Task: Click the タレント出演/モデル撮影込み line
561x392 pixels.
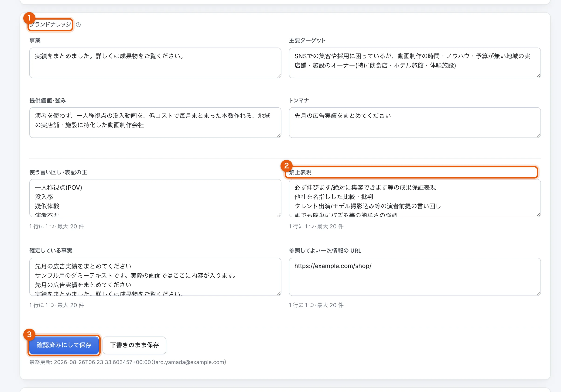Action: click(368, 206)
